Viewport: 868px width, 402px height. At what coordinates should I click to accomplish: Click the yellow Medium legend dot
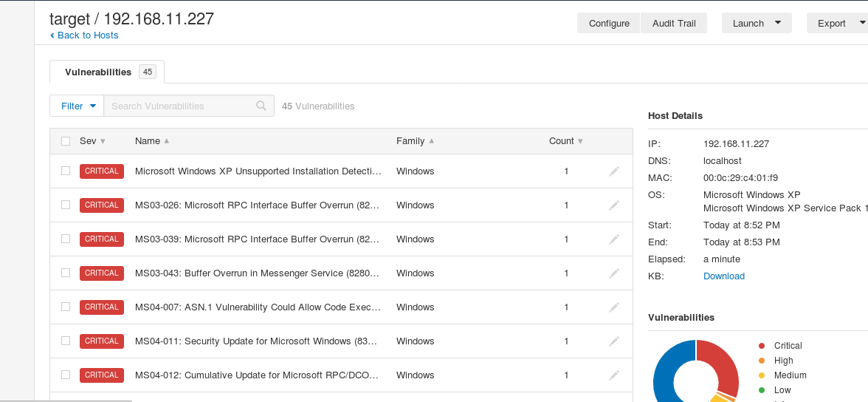click(x=762, y=375)
